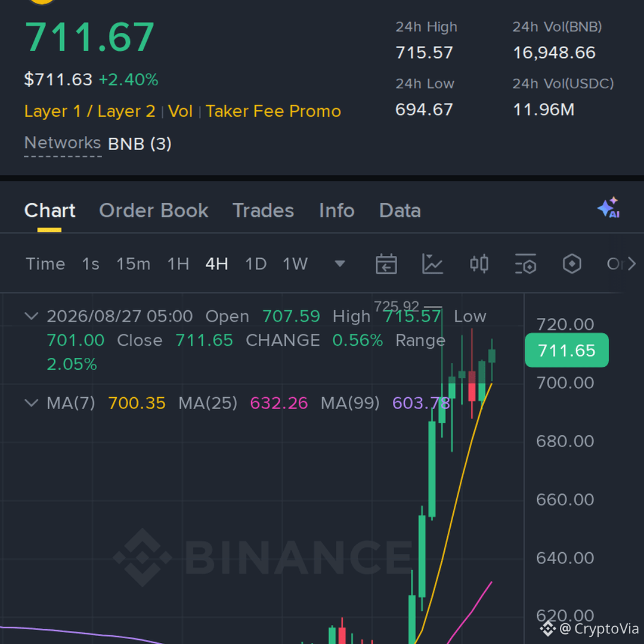Image resolution: width=644 pixels, height=644 pixels.
Task: Click the 680.00 price axis label
Action: (565, 441)
